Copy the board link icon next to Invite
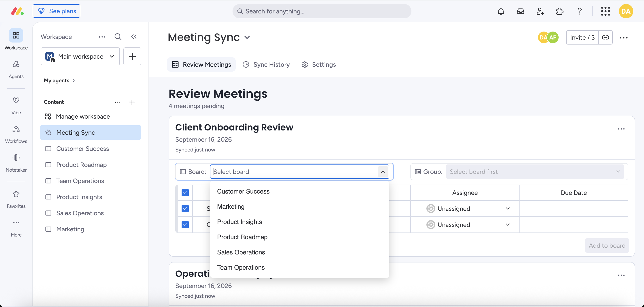Image resolution: width=644 pixels, height=307 pixels. click(x=605, y=38)
